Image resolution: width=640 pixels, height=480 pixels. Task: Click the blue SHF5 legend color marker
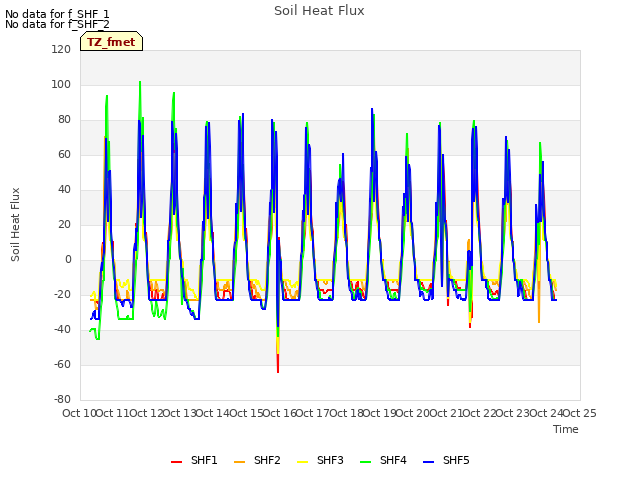pos(429,462)
